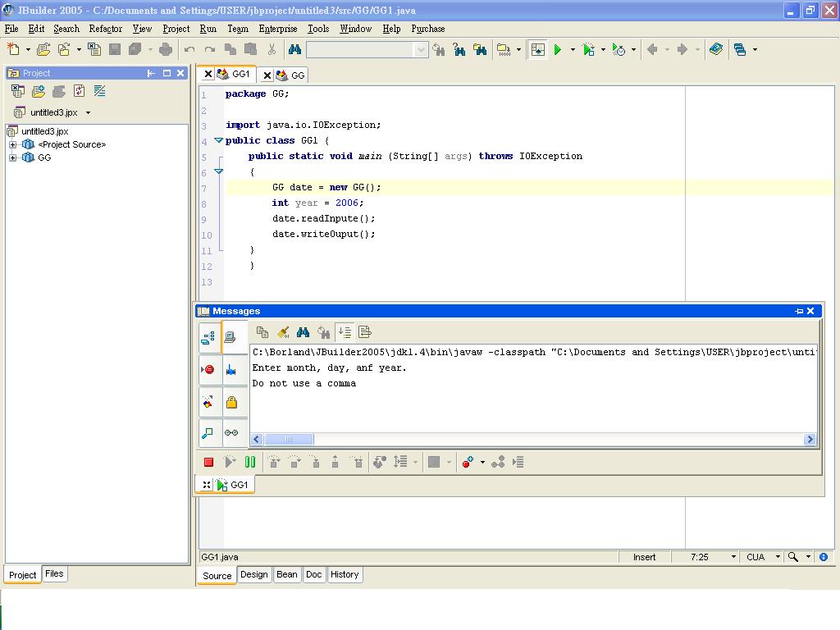
Task: Click the console view icon in Messages sidebar
Action: point(231,337)
